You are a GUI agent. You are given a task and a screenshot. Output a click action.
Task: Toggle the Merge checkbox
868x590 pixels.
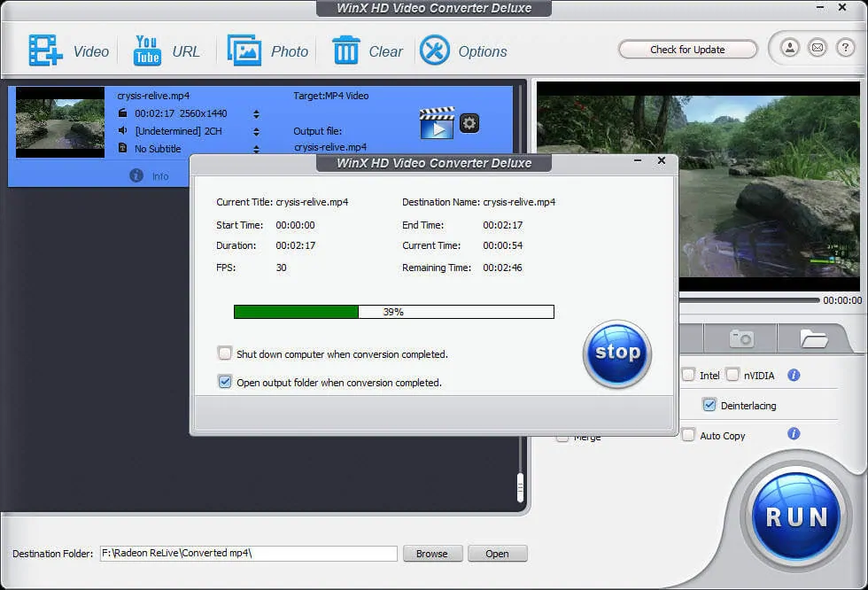pos(562,439)
